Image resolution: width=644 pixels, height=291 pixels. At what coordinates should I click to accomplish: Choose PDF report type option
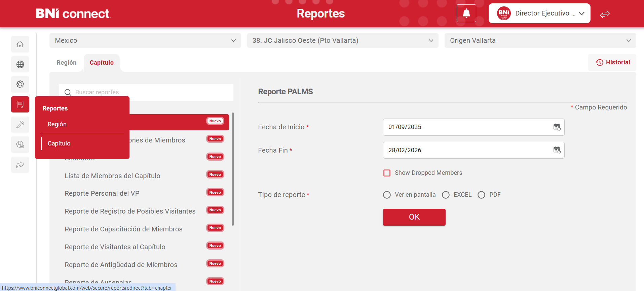[x=481, y=195]
